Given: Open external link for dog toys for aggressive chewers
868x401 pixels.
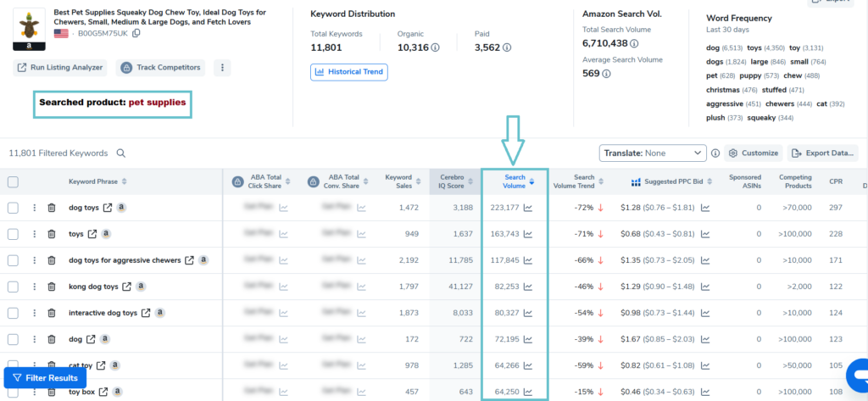Looking at the screenshot, I should (190, 259).
